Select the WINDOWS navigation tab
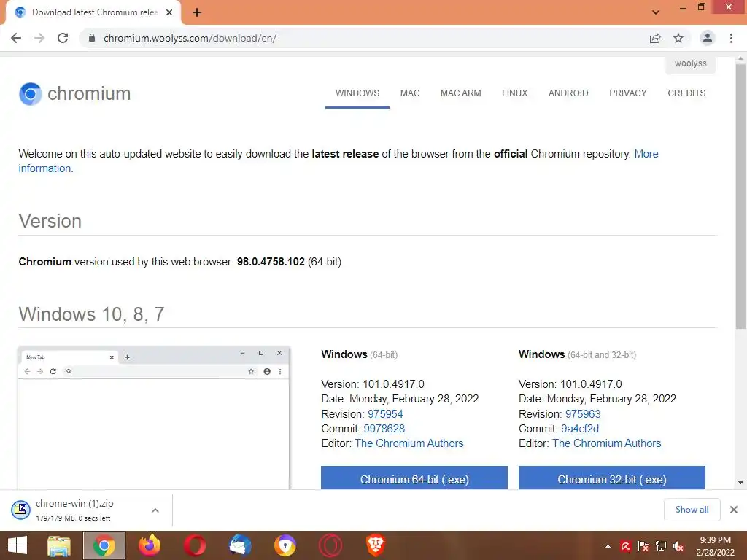747x560 pixels. click(x=357, y=93)
